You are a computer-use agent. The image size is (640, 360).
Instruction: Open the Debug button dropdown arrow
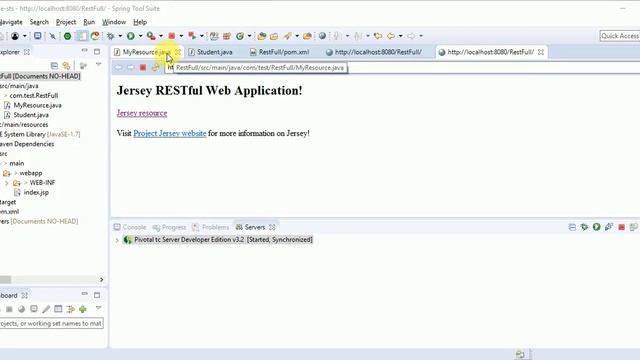pos(120,36)
